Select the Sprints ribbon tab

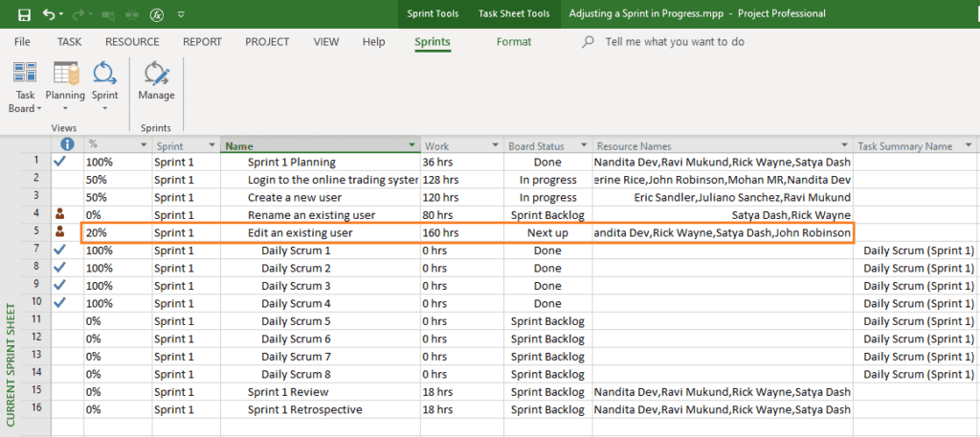pos(433,42)
